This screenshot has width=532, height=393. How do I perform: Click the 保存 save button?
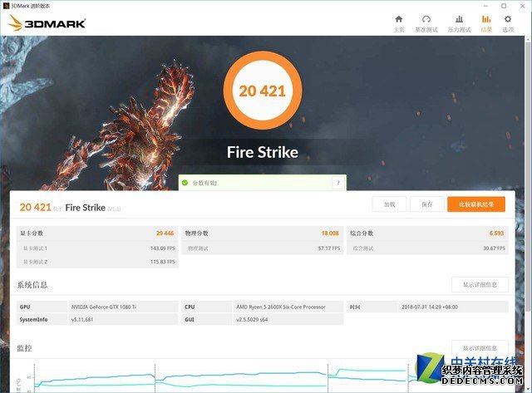(x=426, y=204)
